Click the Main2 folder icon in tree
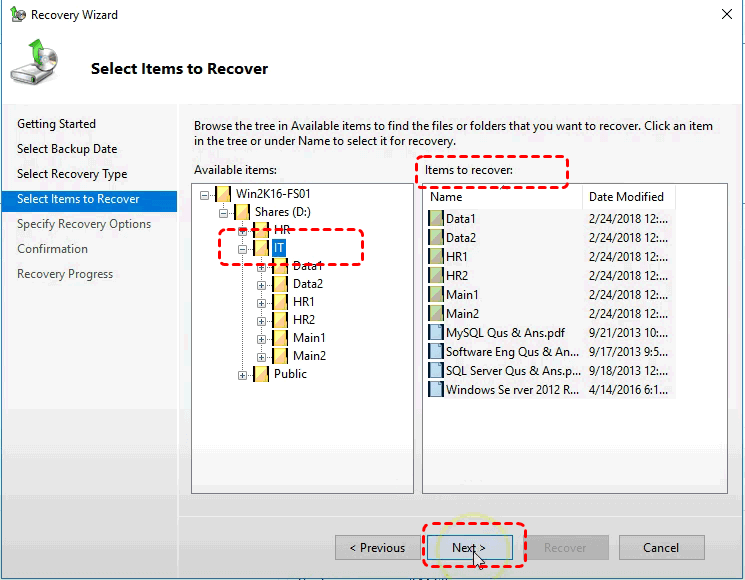Viewport: 745px width, 580px height. pos(279,356)
